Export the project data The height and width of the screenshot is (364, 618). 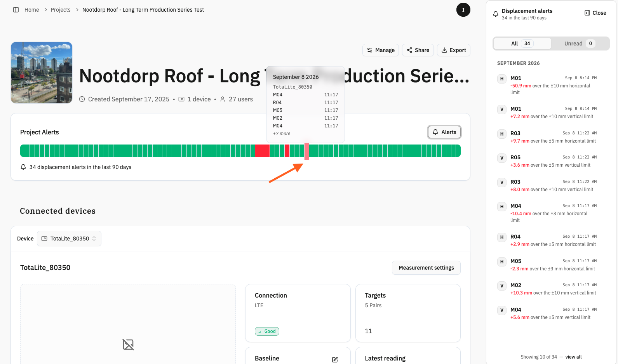point(454,50)
